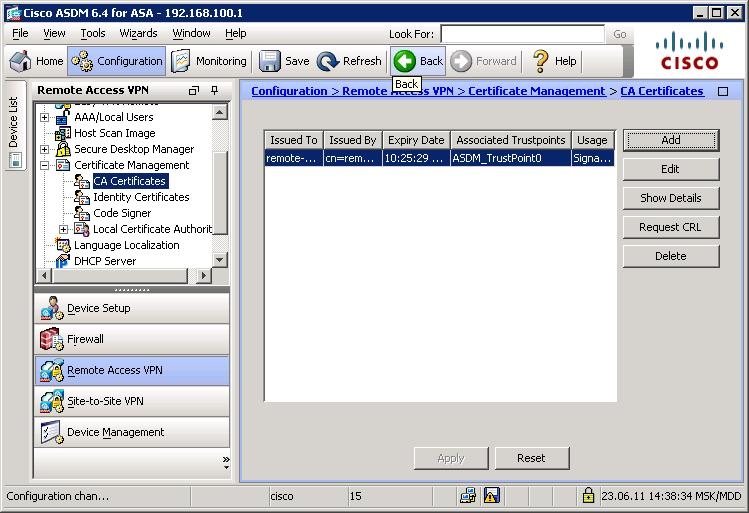Screen dimensions: 749x513
Task: Open Site-to-Site VPN section
Action: pyautogui.click(x=132, y=402)
